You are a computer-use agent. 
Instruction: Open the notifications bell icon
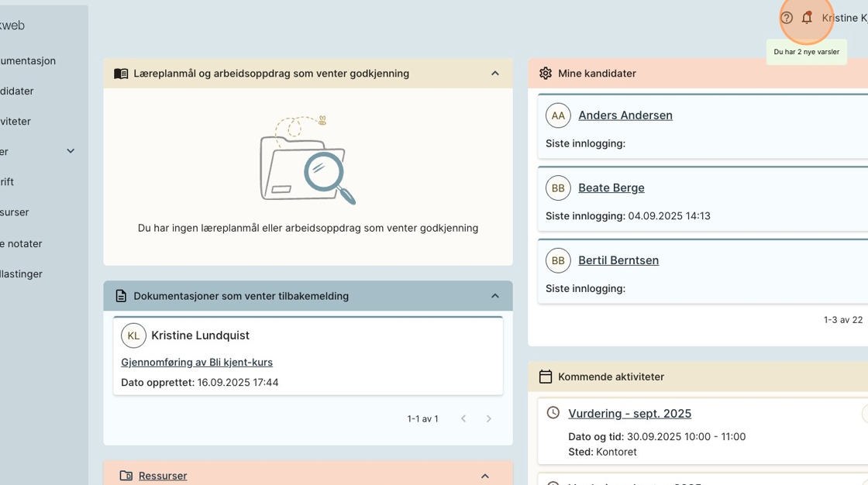pyautogui.click(x=807, y=18)
